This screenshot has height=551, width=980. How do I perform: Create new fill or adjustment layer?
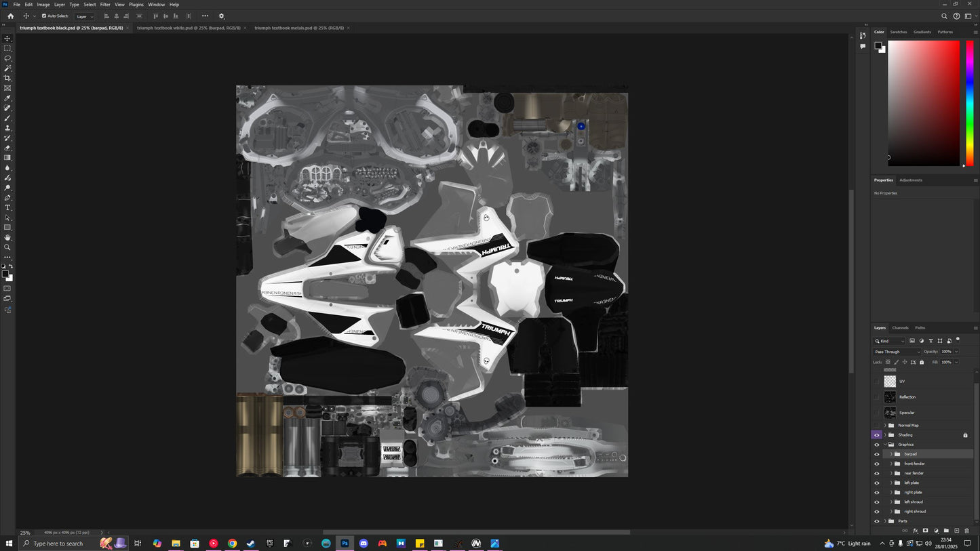click(936, 531)
